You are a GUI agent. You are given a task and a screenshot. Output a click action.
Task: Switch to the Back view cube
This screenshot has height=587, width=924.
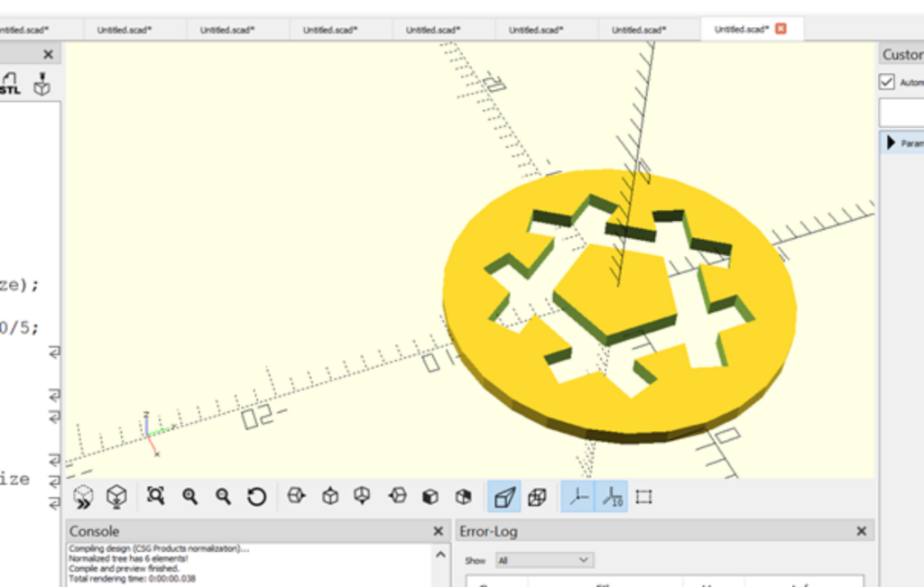pyautogui.click(x=463, y=496)
